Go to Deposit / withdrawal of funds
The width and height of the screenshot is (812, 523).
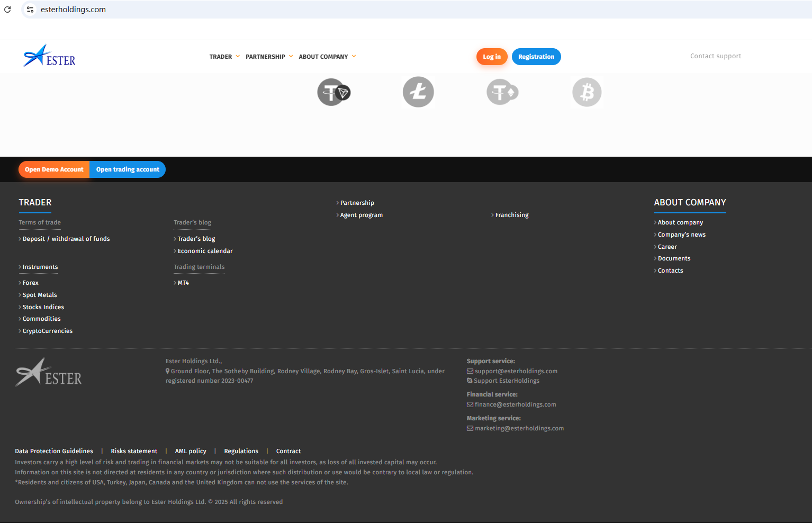(x=66, y=239)
